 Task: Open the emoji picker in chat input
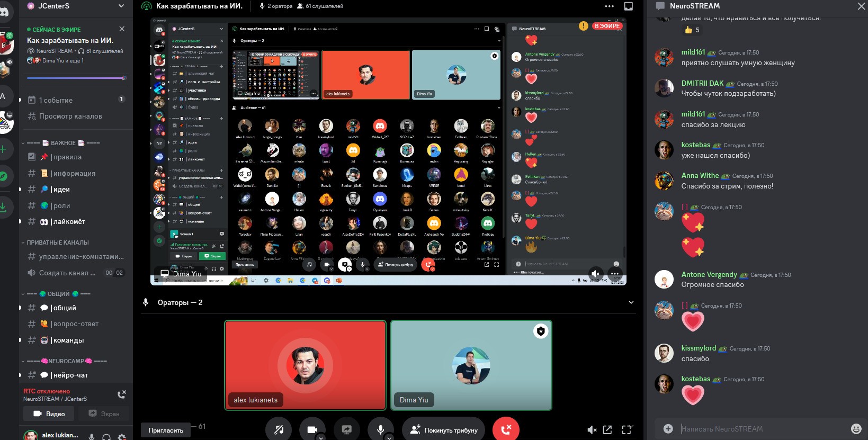click(855, 429)
